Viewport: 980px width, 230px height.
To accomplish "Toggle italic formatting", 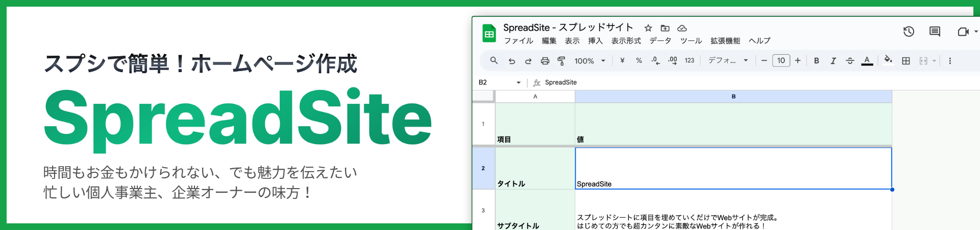I will pos(833,60).
